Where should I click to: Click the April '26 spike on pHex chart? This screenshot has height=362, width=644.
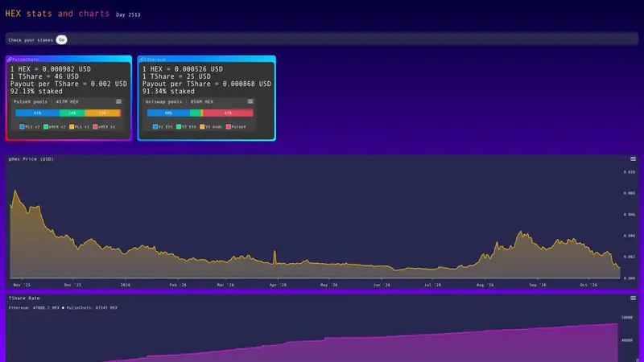pos(275,252)
